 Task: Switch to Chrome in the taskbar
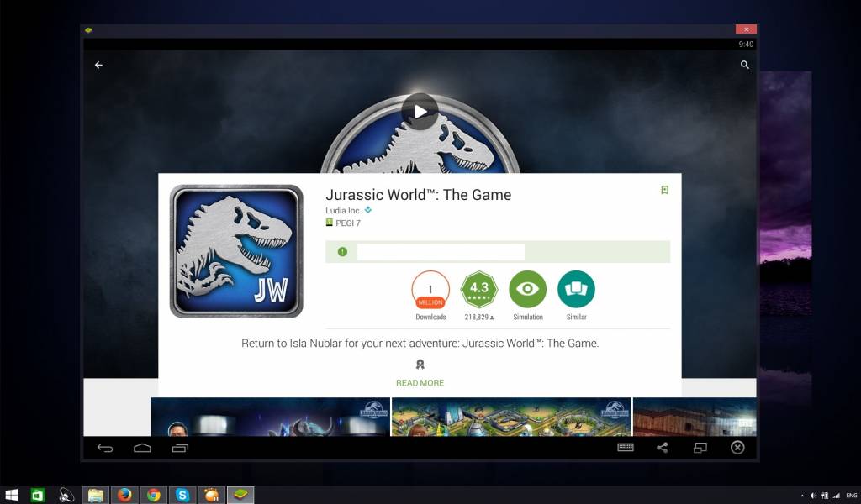154,496
